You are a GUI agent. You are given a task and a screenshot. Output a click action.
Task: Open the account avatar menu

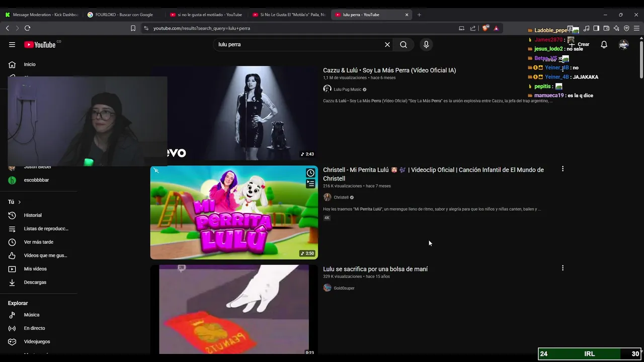(624, 45)
